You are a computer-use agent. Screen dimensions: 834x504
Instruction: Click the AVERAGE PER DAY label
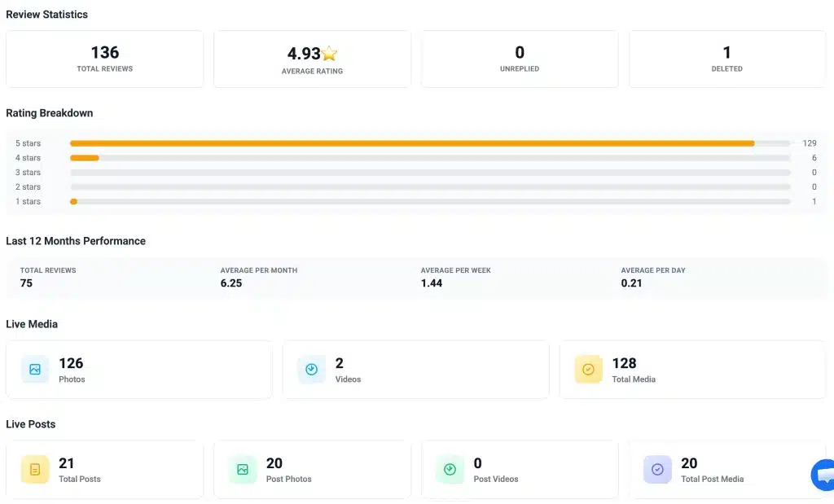point(653,270)
